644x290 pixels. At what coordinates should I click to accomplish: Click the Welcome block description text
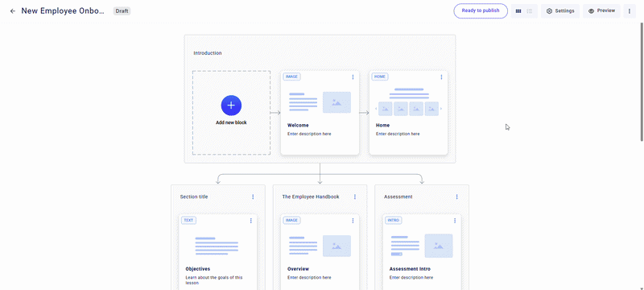point(309,134)
